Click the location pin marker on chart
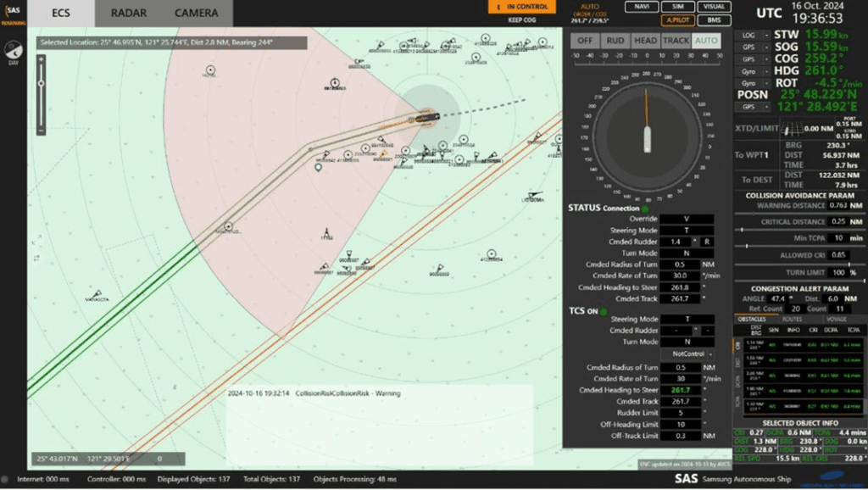Viewport: 868px width, 490px height. click(319, 168)
